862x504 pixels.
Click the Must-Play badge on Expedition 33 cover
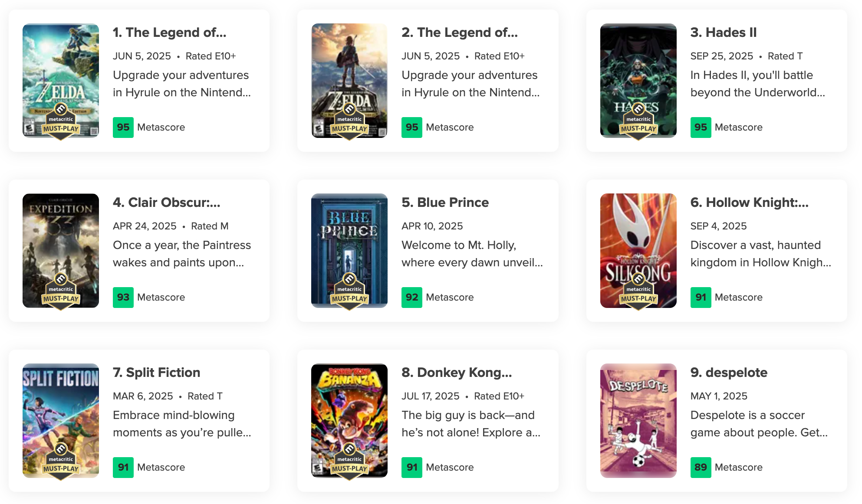[61, 291]
